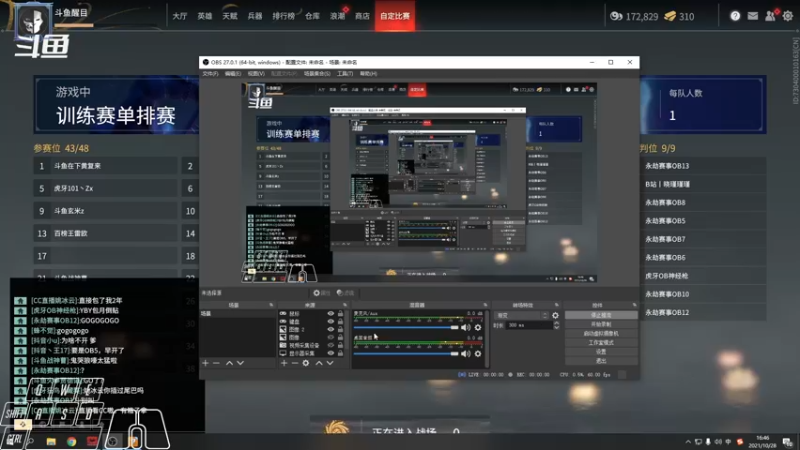The image size is (800, 450).
Task: Toggle the lock on the 键盘 source
Action: pos(340,321)
